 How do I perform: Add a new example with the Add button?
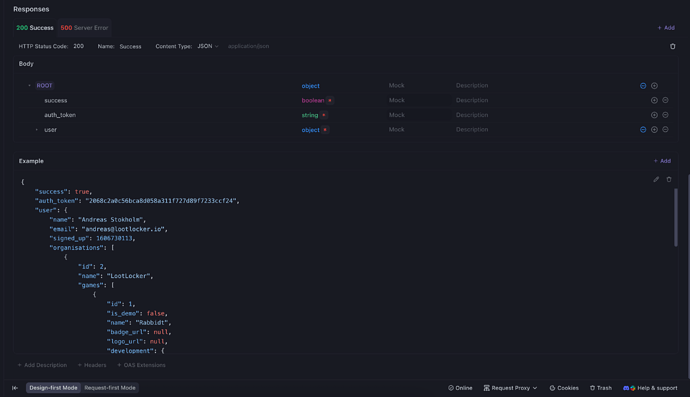662,161
